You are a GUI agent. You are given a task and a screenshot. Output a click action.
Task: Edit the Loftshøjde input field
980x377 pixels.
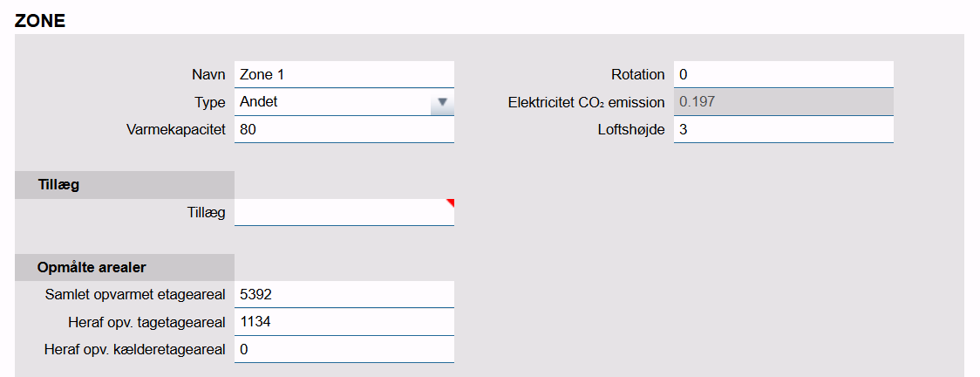(x=783, y=129)
